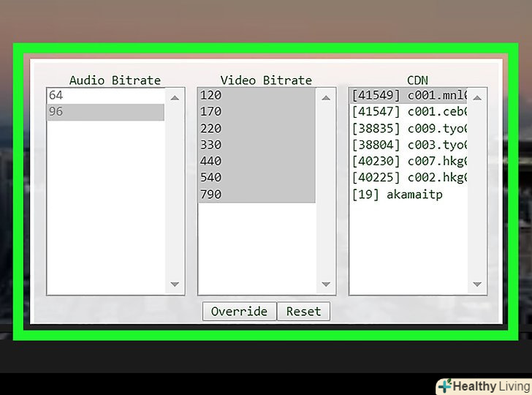Select CDN entry [41549] c001.mnl
Image resolution: width=532 pixels, height=395 pixels.
click(408, 95)
